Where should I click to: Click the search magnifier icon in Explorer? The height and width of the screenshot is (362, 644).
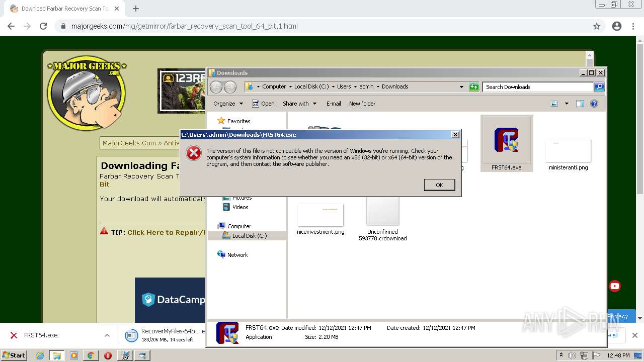coord(599,87)
